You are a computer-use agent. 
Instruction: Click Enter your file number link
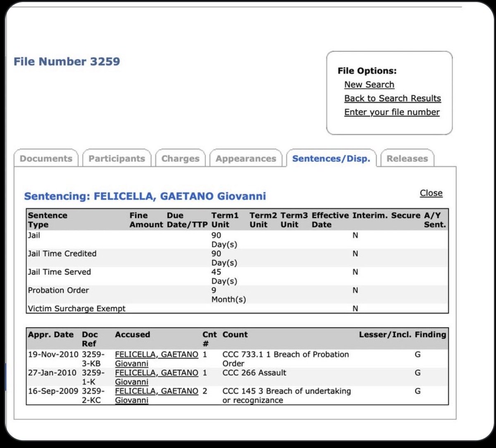coord(392,112)
